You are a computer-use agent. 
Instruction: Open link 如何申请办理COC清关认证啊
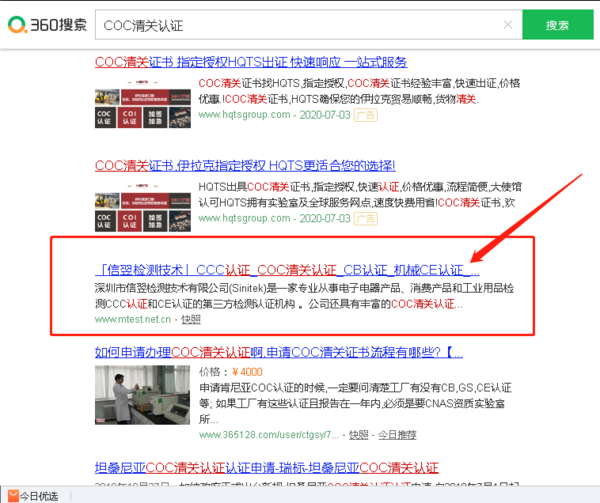tap(279, 352)
